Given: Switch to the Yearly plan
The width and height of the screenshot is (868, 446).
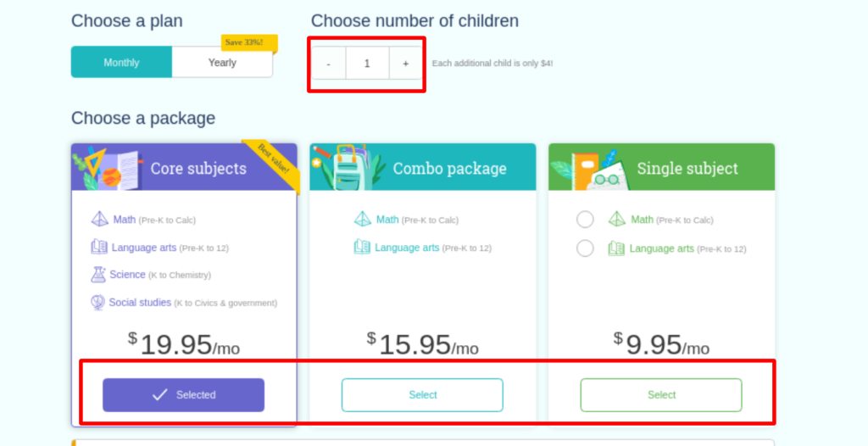Looking at the screenshot, I should (x=222, y=63).
